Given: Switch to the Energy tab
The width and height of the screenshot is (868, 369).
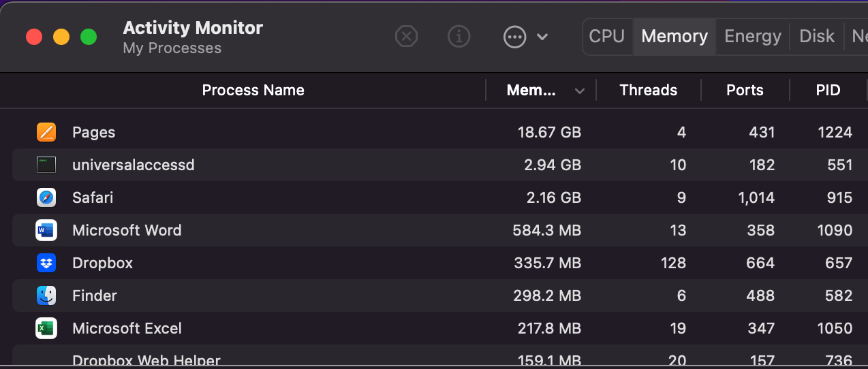Looking at the screenshot, I should [752, 36].
